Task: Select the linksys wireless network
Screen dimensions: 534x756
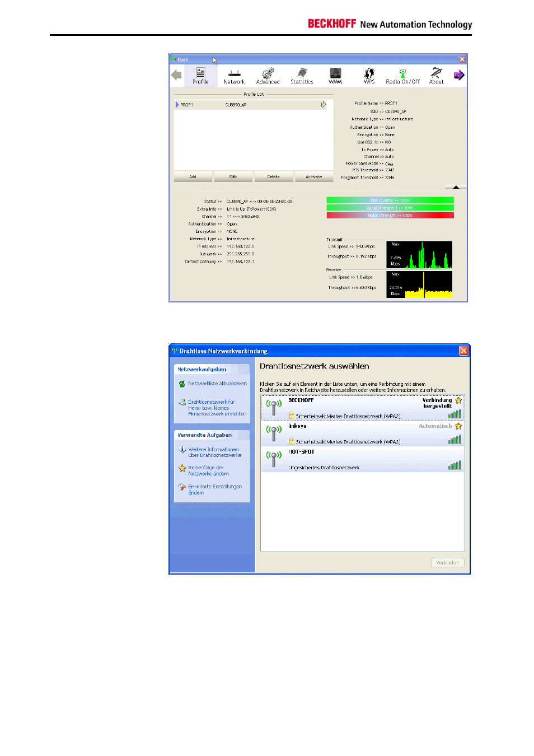Action: click(363, 433)
